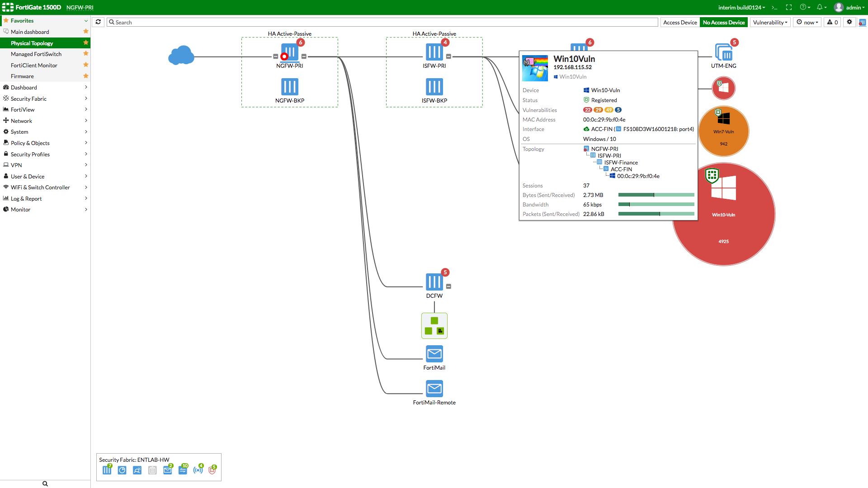Select the FortiMail-Remote device icon

(434, 389)
